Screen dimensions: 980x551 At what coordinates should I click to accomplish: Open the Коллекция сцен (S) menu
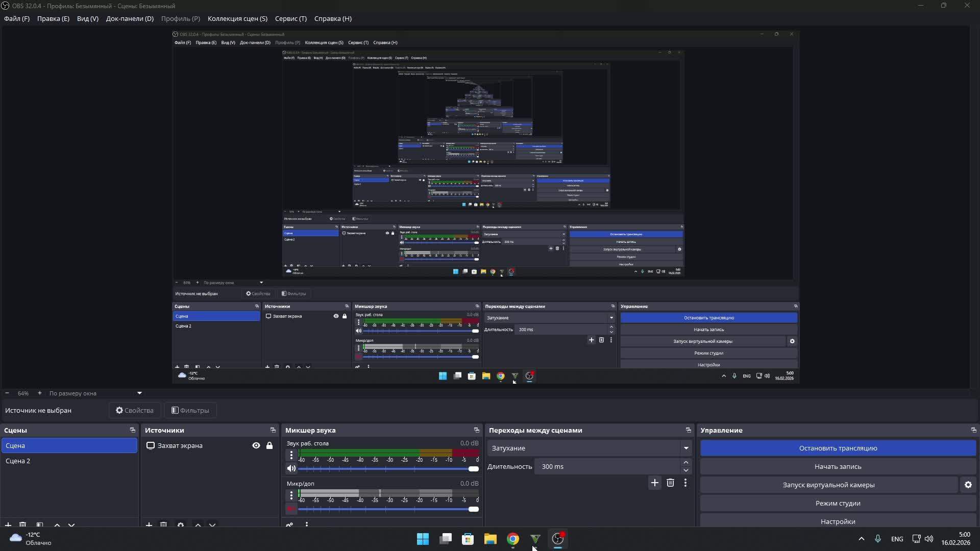(x=237, y=18)
